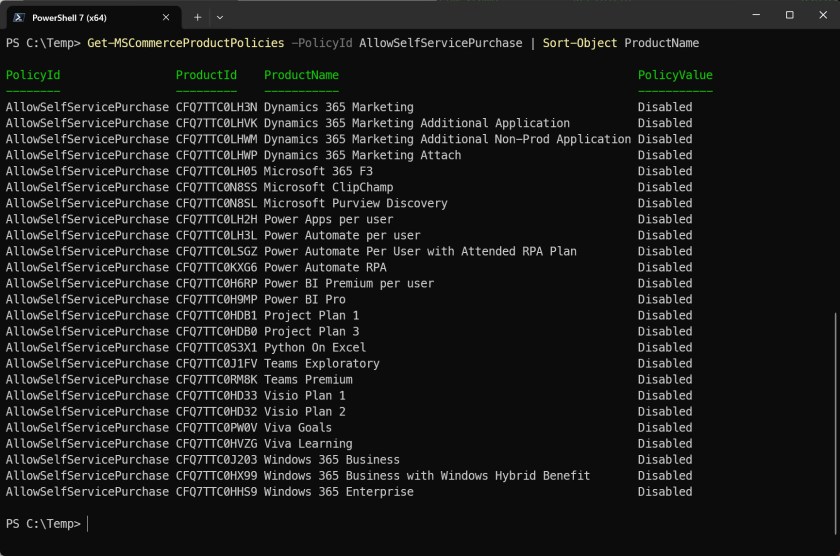Click 'Windows 365 Business with Windows Hybrid Benefit'
This screenshot has width=840, height=556.
point(427,476)
